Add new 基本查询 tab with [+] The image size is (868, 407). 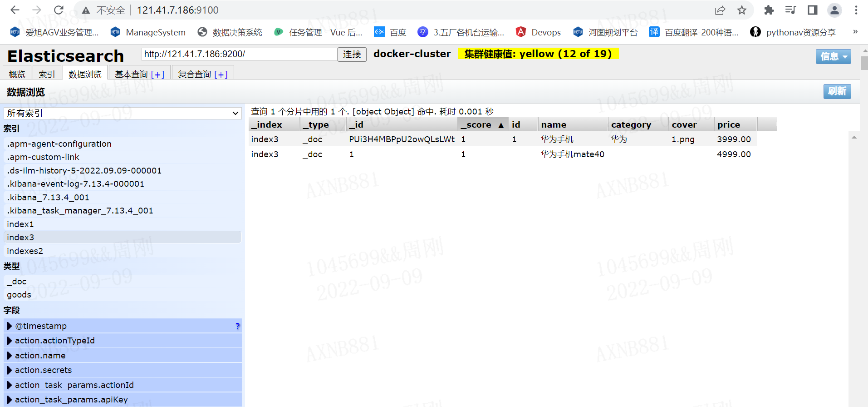(157, 74)
